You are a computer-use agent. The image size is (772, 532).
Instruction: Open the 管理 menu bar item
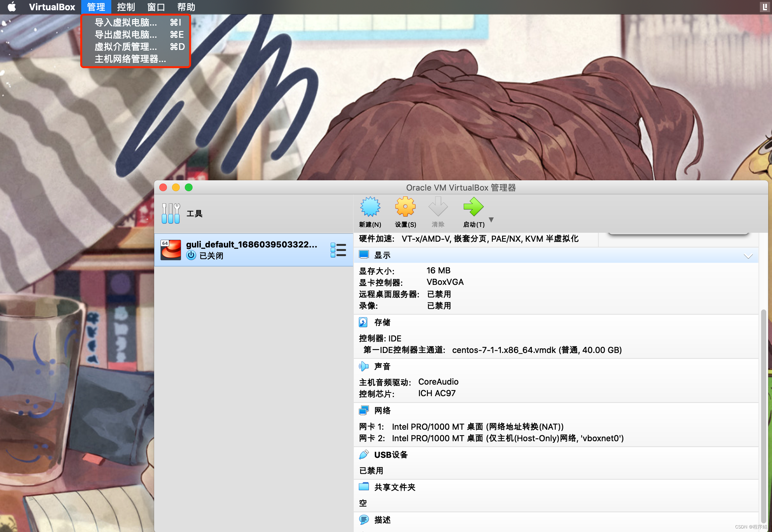tap(96, 7)
